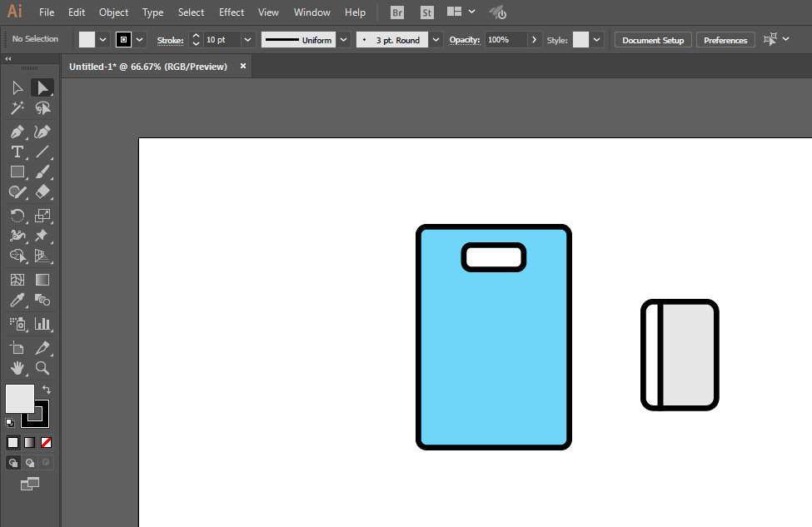Open the stroke weight dropdown
812x527 pixels.
click(x=247, y=40)
